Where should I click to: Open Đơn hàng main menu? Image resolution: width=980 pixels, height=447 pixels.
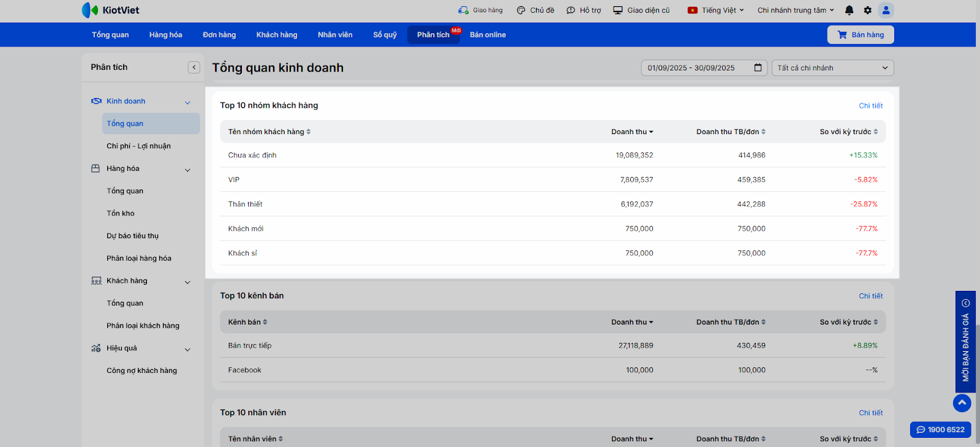(x=219, y=35)
